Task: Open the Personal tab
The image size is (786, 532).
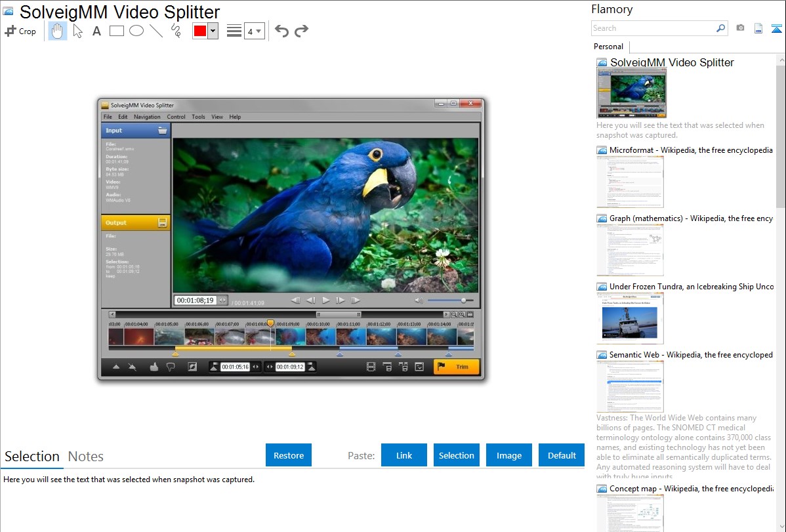Action: coord(608,47)
